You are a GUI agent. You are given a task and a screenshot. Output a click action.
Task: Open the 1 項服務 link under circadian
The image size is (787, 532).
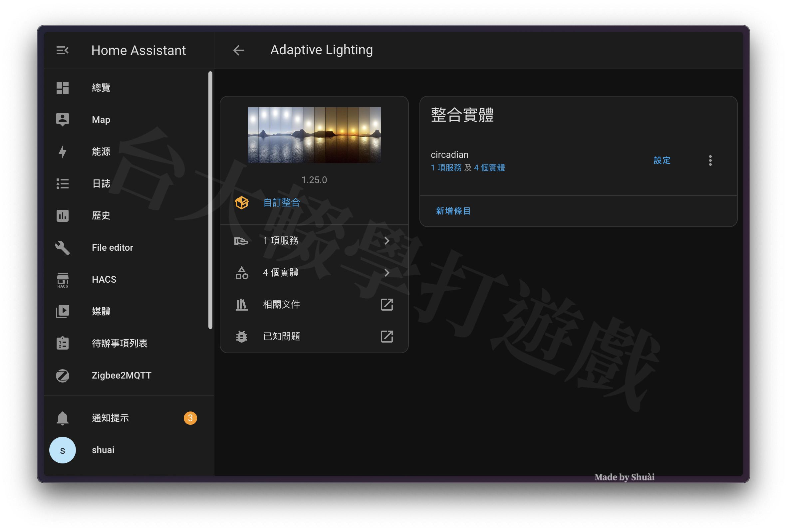tap(446, 168)
